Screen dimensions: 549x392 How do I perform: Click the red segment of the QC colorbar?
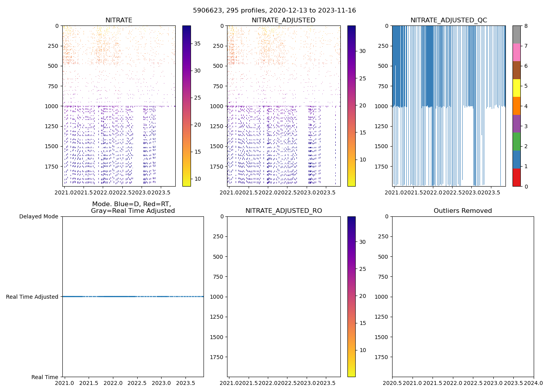click(x=516, y=177)
